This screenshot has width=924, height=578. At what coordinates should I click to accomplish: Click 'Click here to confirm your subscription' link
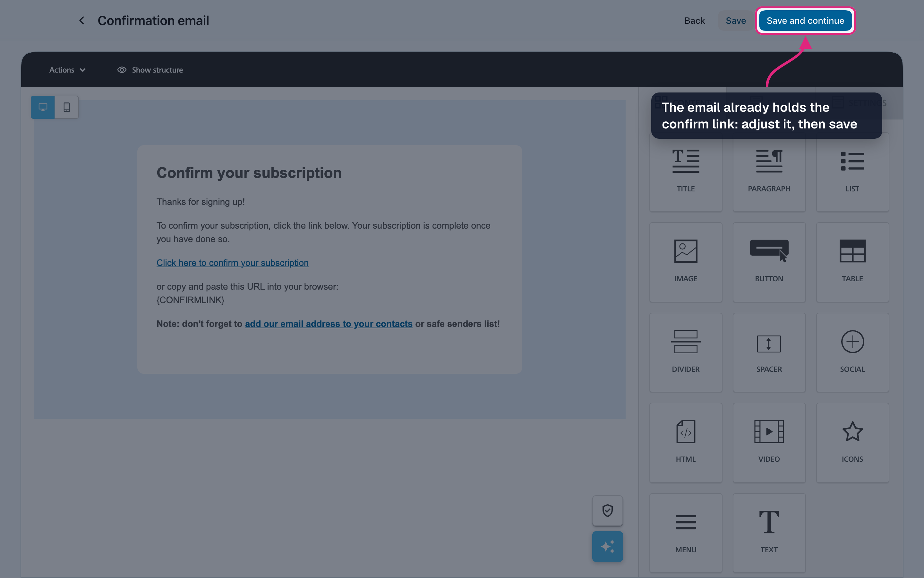tap(233, 263)
